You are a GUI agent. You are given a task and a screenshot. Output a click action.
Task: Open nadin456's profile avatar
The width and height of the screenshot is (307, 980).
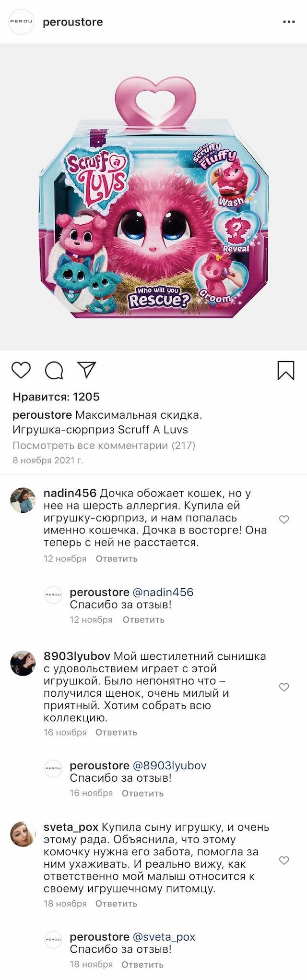[23, 500]
